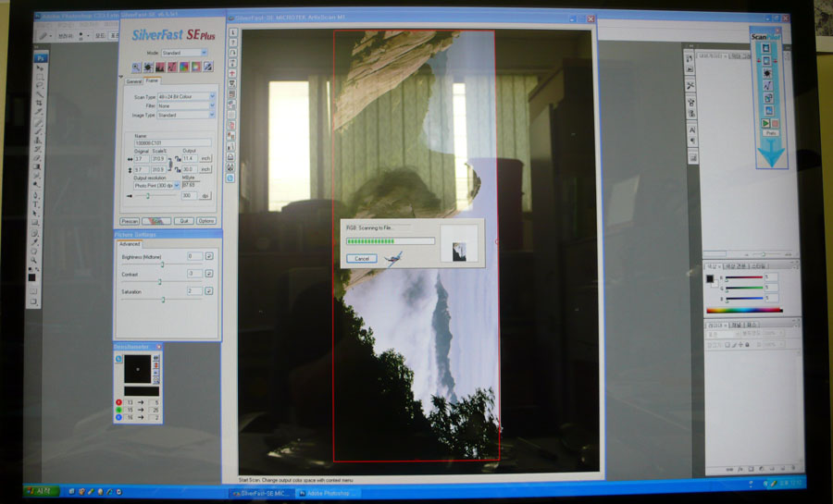The height and width of the screenshot is (504, 833).
Task: Reset Contrast using its arrow button
Action: point(209,273)
